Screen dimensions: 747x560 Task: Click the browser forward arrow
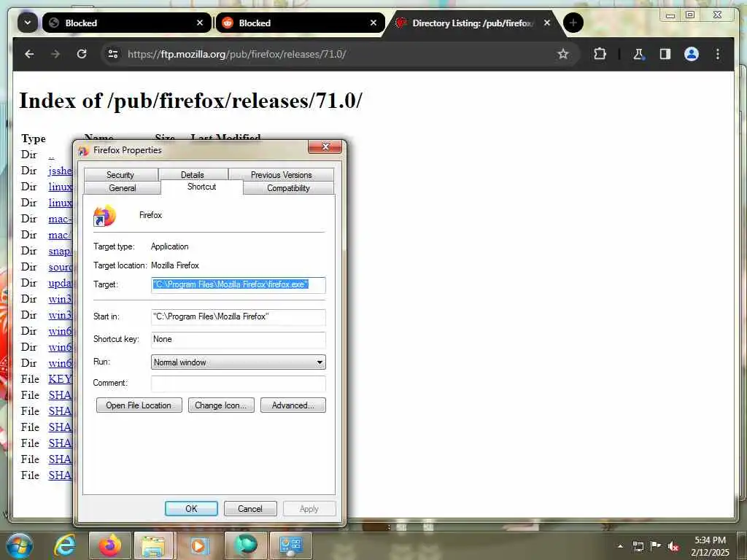tap(55, 54)
